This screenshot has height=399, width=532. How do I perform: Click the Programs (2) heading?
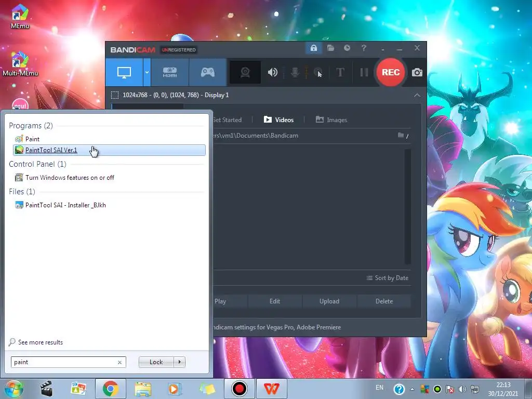(31, 126)
